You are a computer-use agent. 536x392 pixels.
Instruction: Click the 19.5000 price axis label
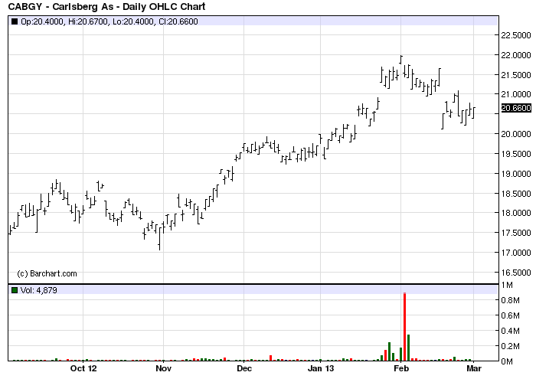click(x=516, y=154)
